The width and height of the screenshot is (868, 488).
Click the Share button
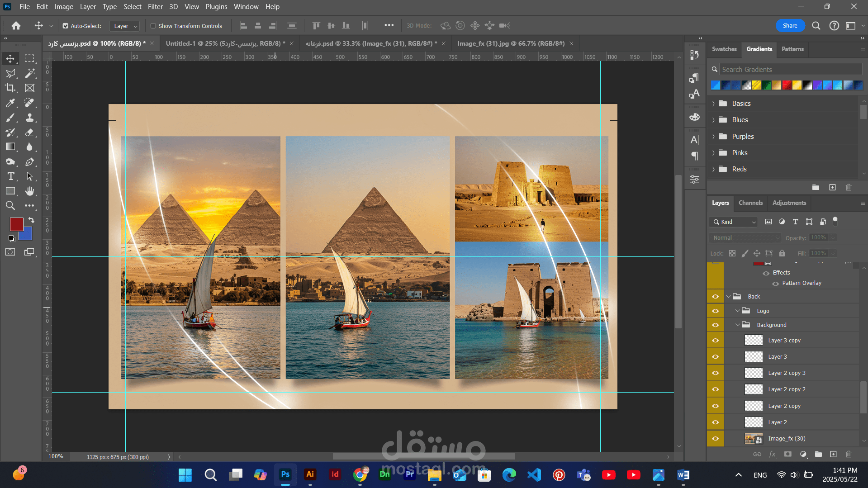(x=790, y=26)
